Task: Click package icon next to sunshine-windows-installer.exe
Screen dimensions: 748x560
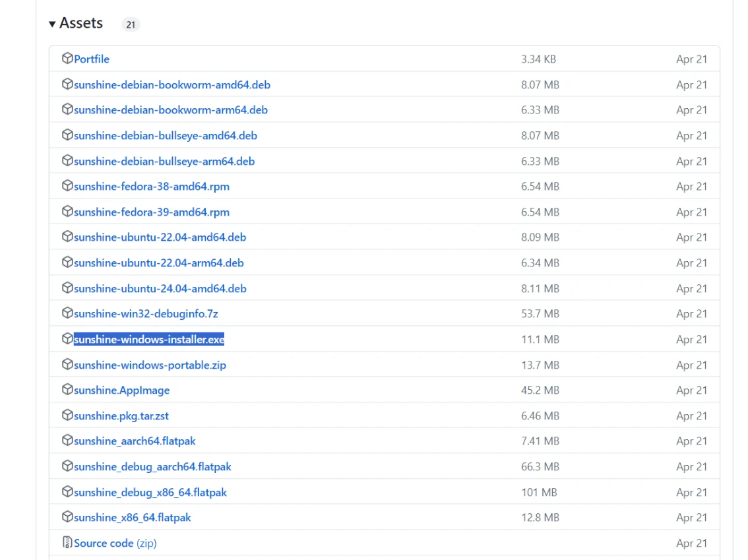Action: pyautogui.click(x=67, y=339)
